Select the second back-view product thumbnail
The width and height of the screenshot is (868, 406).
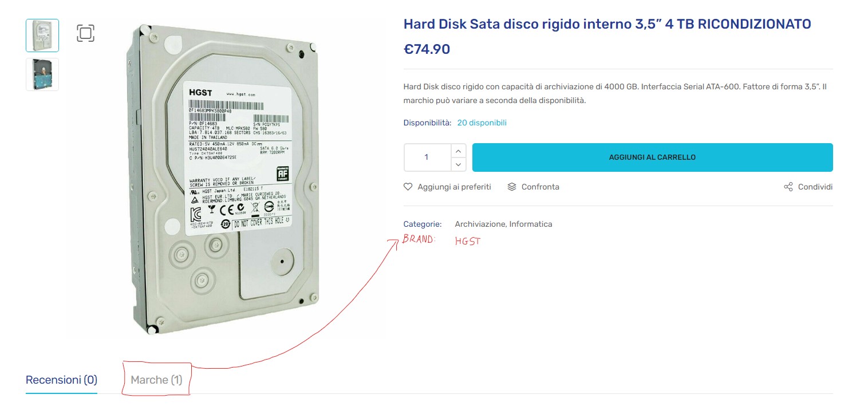pos(42,74)
